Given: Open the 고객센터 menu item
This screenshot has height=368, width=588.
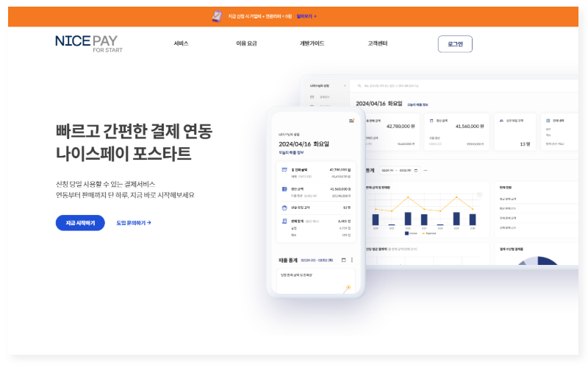Looking at the screenshot, I should (x=378, y=43).
